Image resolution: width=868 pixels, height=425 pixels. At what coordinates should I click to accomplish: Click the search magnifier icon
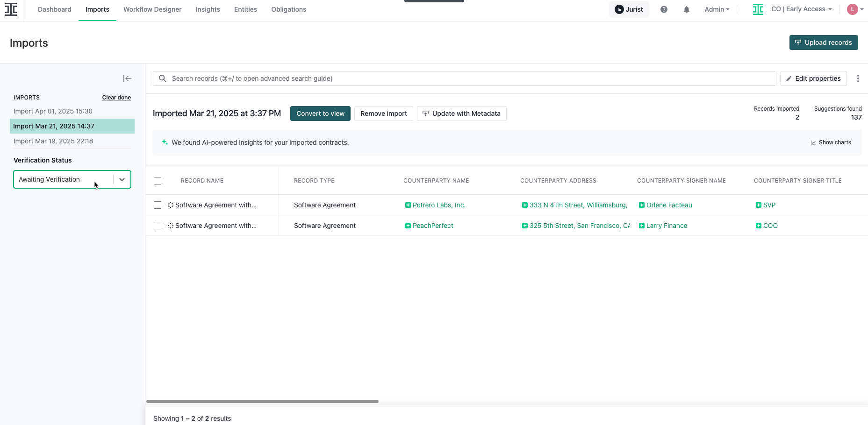163,78
